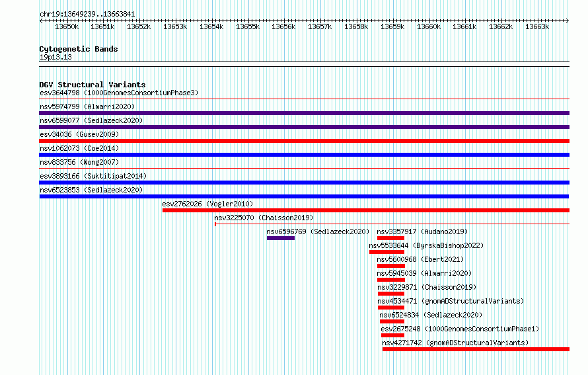Select the nsv5600968 red variant bar
The image size is (588, 375).
pos(391,266)
